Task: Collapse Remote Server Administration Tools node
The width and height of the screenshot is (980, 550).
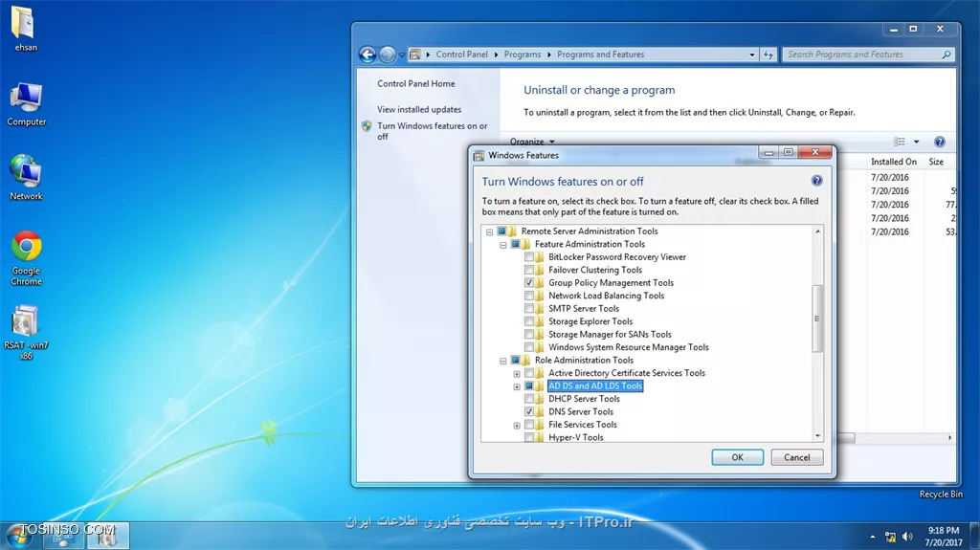Action: click(489, 231)
